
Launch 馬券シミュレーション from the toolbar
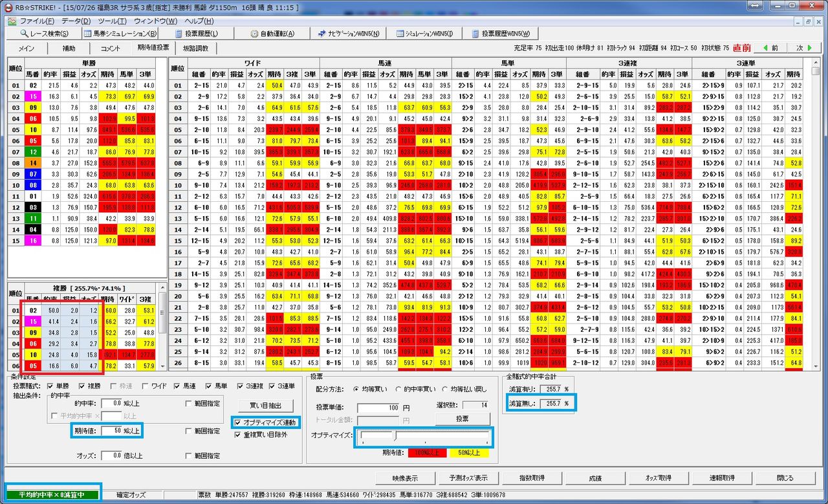tap(121, 34)
